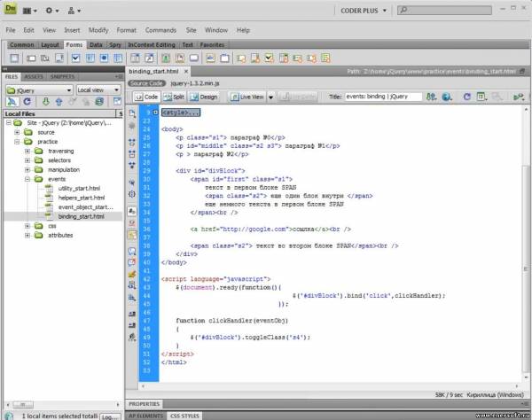Synchronize site files
The image size is (532, 420).
[99, 101]
